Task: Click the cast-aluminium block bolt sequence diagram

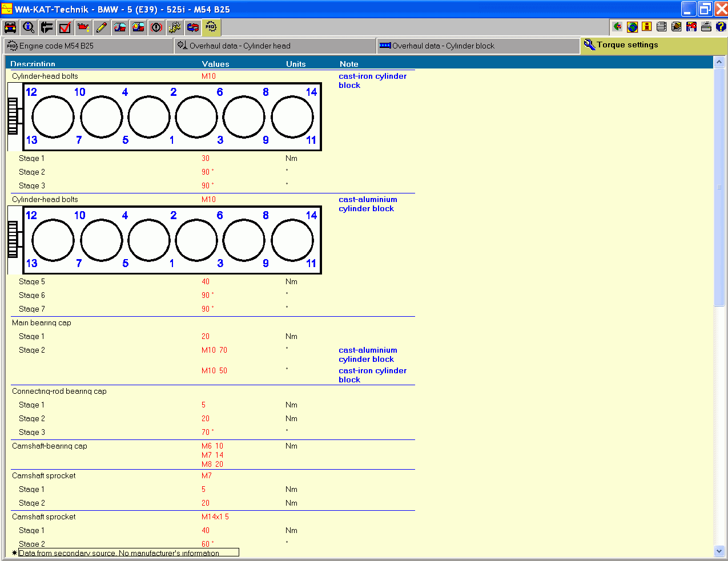Action: coord(165,240)
